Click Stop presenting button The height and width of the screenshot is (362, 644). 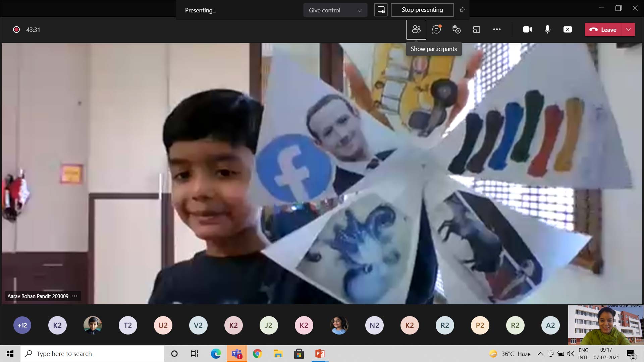pyautogui.click(x=422, y=10)
